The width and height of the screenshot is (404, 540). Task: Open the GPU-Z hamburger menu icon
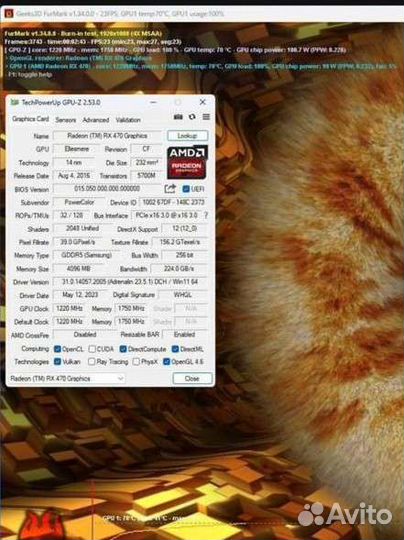[x=206, y=117]
